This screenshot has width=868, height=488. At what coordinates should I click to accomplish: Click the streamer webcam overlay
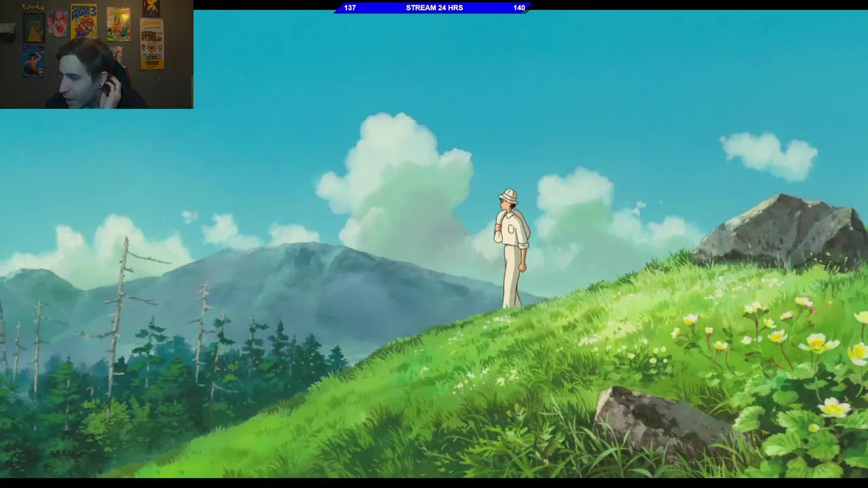(x=96, y=54)
